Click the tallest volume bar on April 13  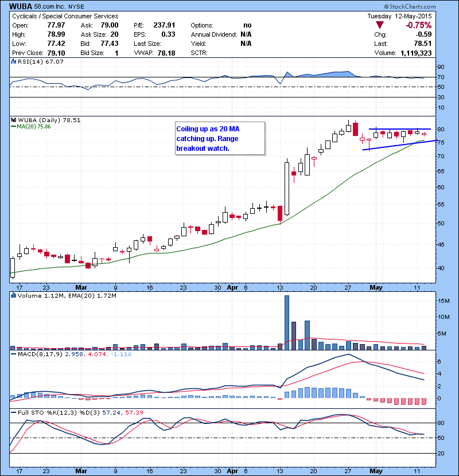(287, 322)
